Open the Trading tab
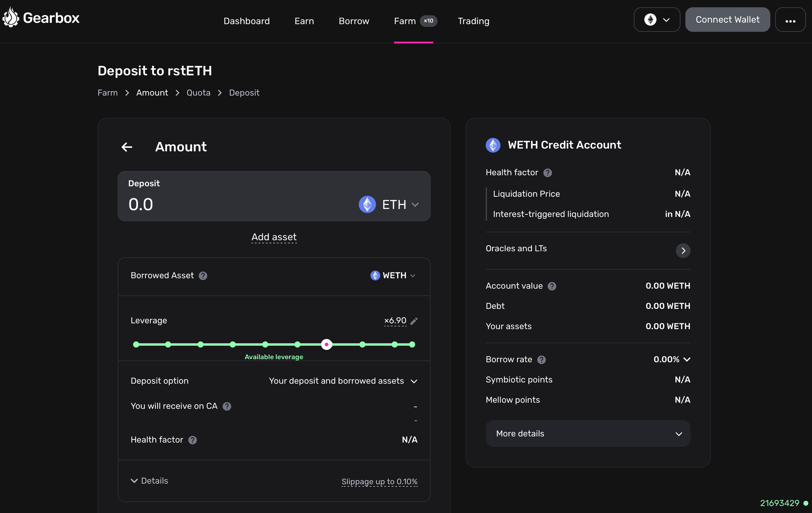Screen dimensions: 812x513 click(473, 21)
